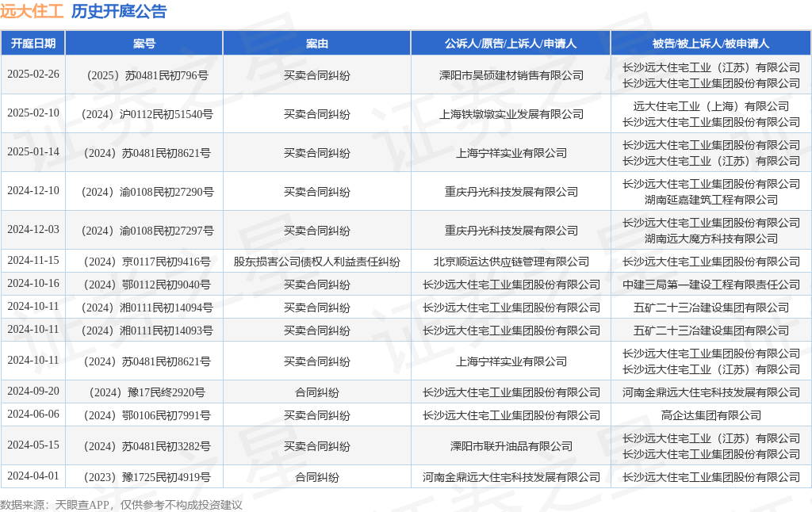Click the date 2025-02-10
This screenshot has height=512, width=812.
tap(33, 113)
